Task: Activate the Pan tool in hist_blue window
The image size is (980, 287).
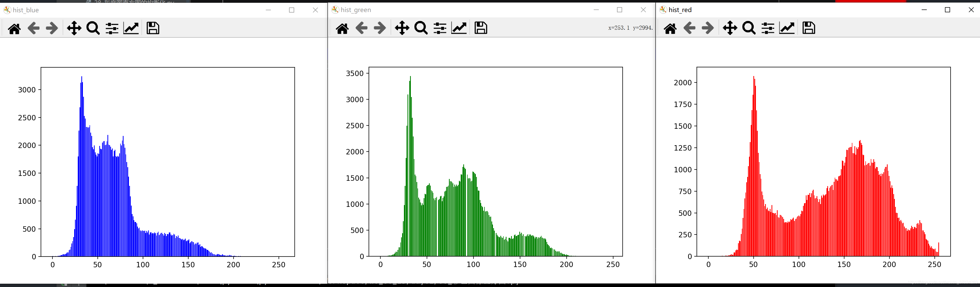Action: [x=74, y=28]
